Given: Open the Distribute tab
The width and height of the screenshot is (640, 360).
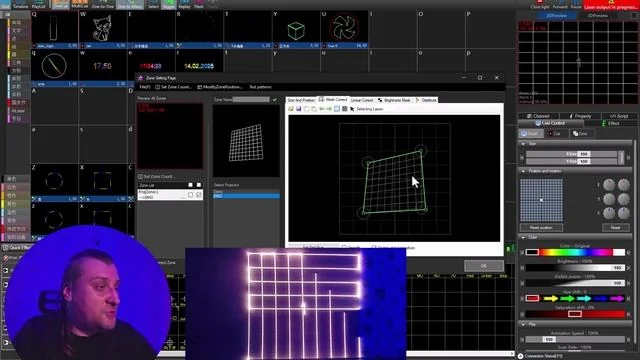Looking at the screenshot, I should point(427,100).
